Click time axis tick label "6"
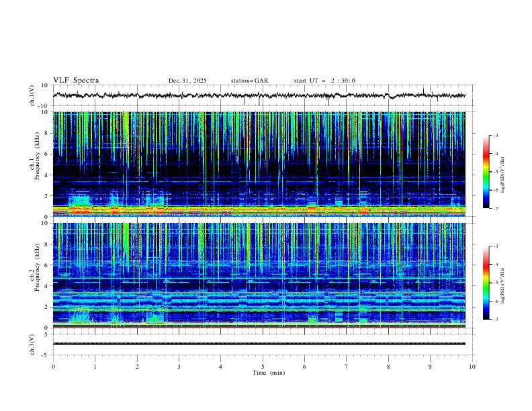Image resolution: width=532 pixels, height=411 pixels. click(x=305, y=367)
